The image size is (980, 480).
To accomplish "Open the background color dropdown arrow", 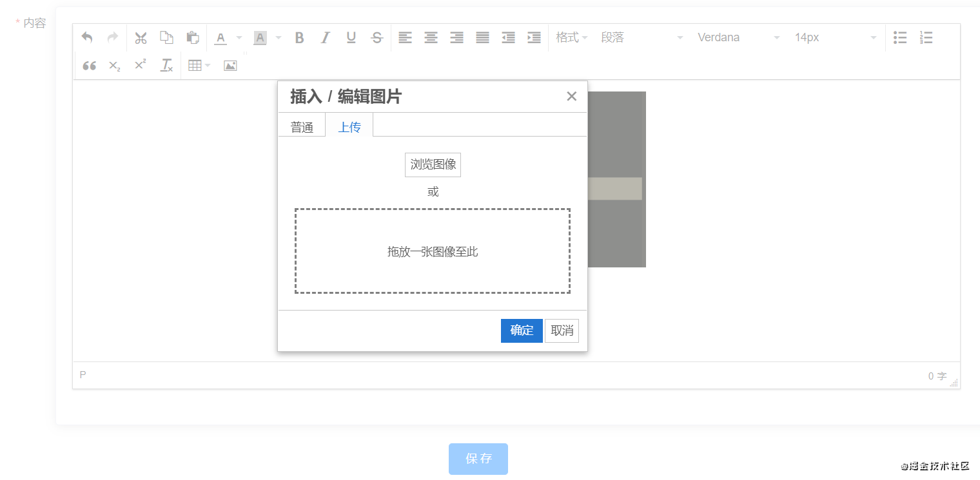I will click(279, 37).
